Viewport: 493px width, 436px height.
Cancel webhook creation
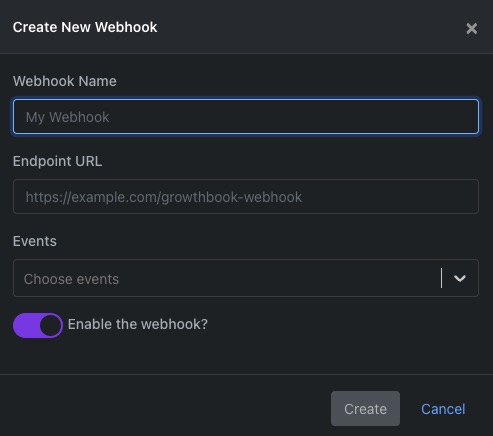tap(443, 409)
